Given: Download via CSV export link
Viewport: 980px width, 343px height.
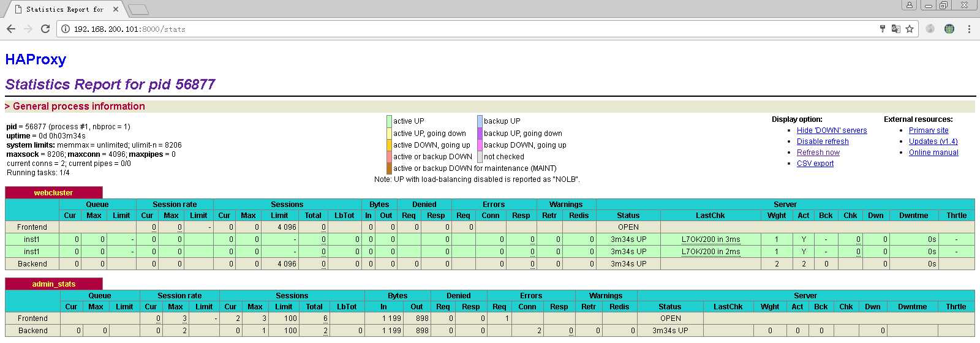Looking at the screenshot, I should (815, 164).
